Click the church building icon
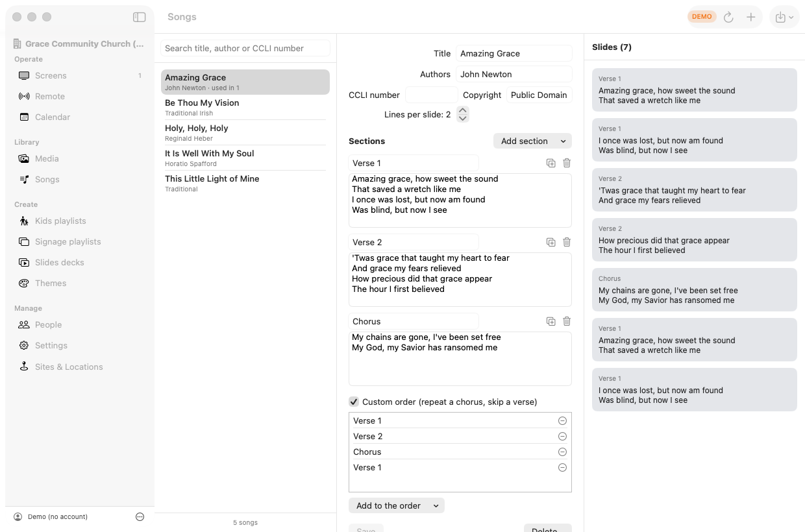Viewport: 805px width, 532px height. tap(18, 43)
